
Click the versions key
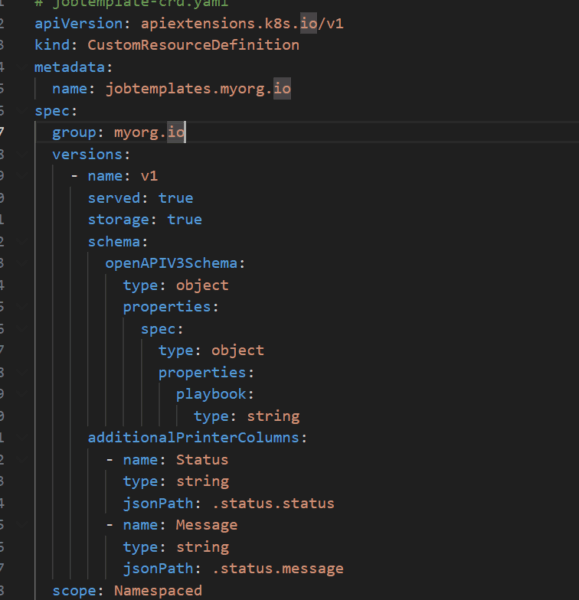click(x=87, y=155)
